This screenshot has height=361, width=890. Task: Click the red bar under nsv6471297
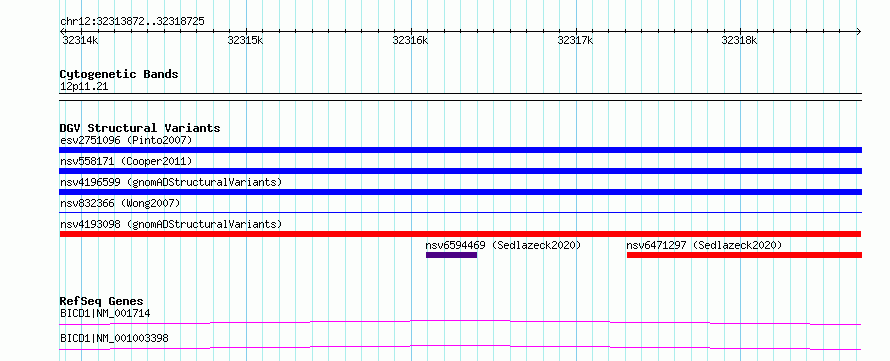tap(744, 255)
